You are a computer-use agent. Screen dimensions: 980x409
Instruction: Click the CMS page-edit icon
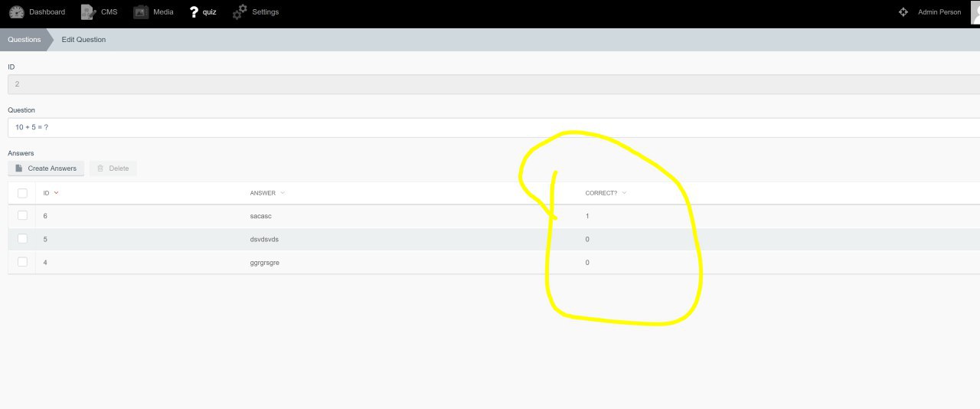[88, 12]
